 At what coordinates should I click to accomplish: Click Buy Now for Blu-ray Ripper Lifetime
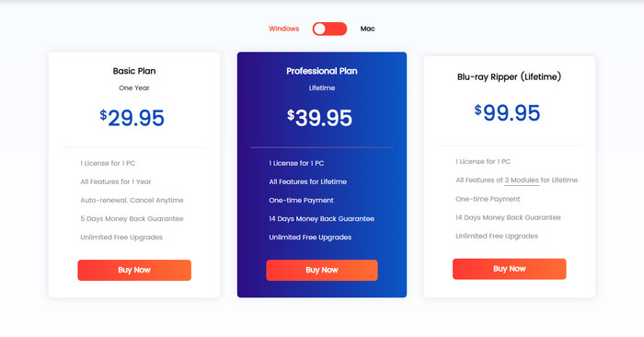pos(510,269)
